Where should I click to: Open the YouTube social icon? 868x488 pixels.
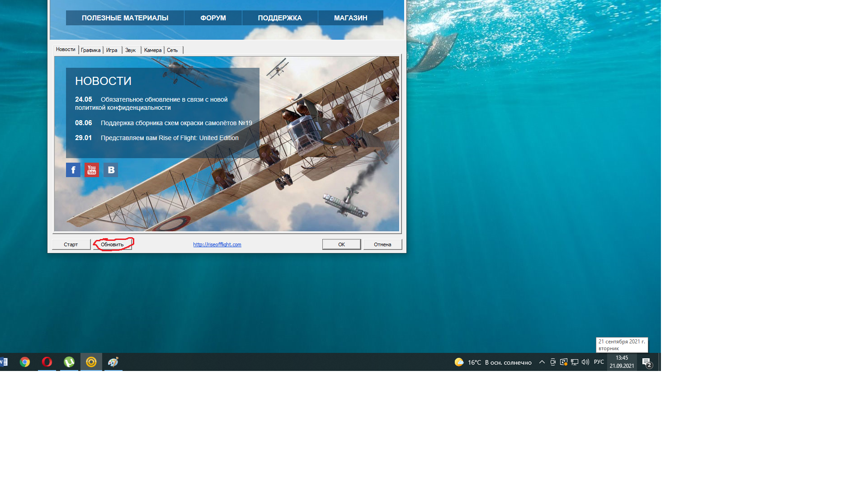click(x=92, y=170)
